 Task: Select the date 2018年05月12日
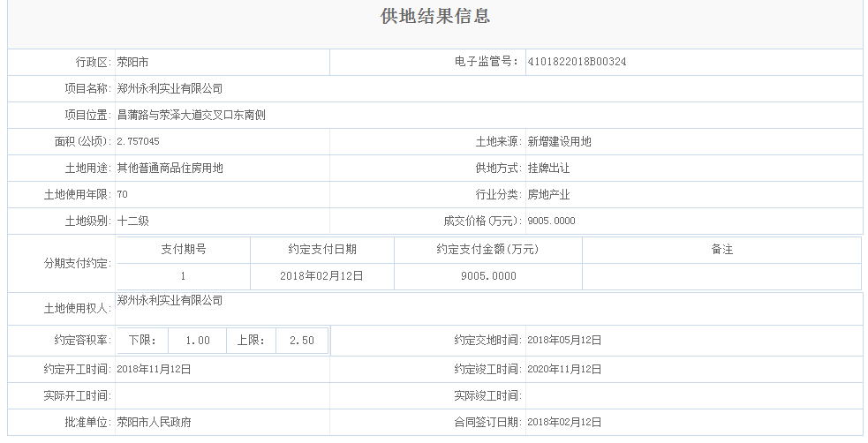(564, 340)
